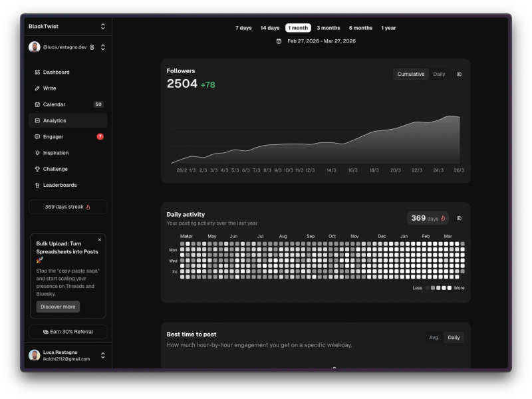Viewport: 532px width, 399px height.
Task: Open the @luca.restagno.dev account switcher chevron
Action: 102,47
